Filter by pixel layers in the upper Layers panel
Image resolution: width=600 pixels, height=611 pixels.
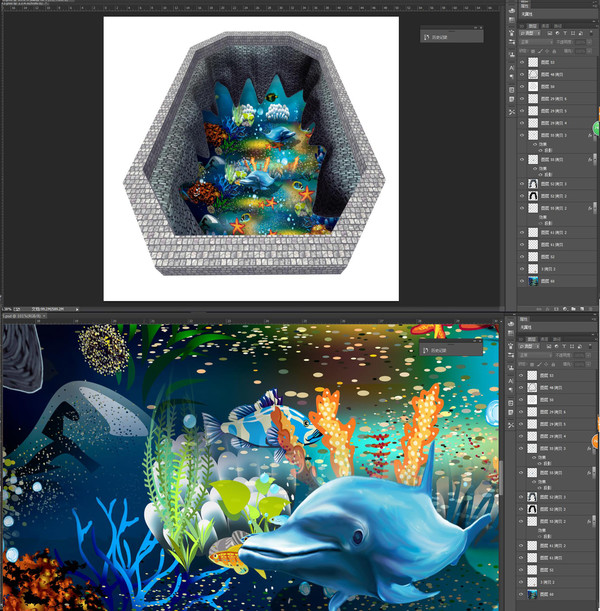[550, 33]
